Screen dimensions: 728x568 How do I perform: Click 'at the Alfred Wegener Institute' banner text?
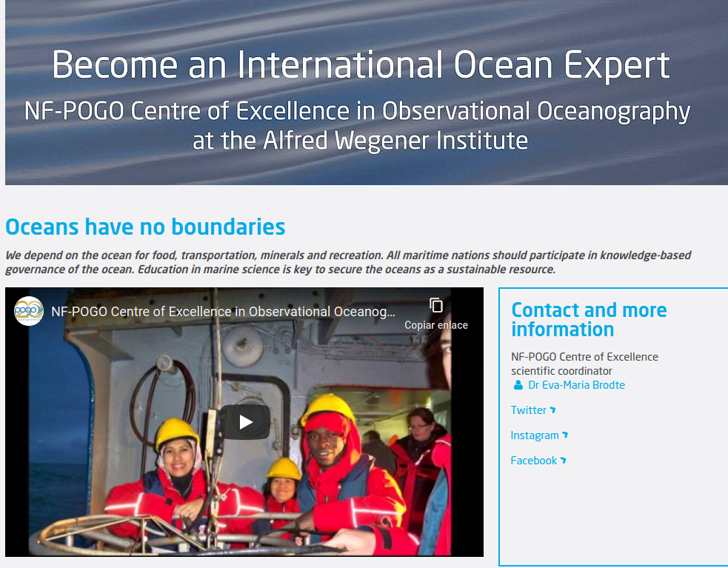click(360, 140)
